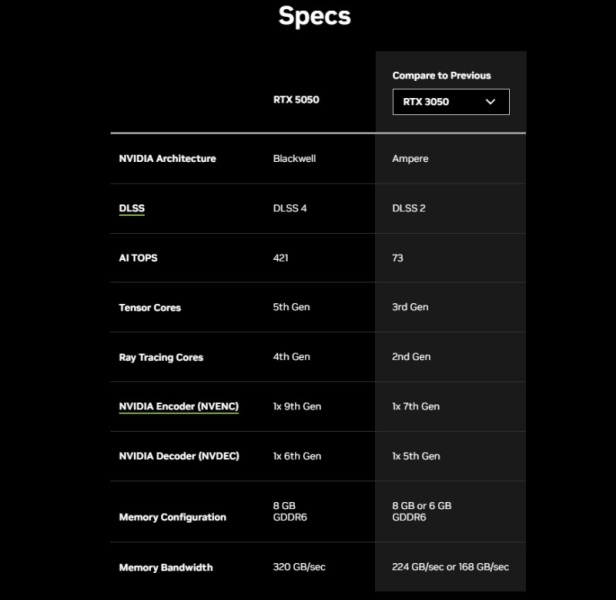Select the 320 GB/sec bandwidth value
Image resolution: width=616 pixels, height=600 pixels.
click(x=299, y=567)
